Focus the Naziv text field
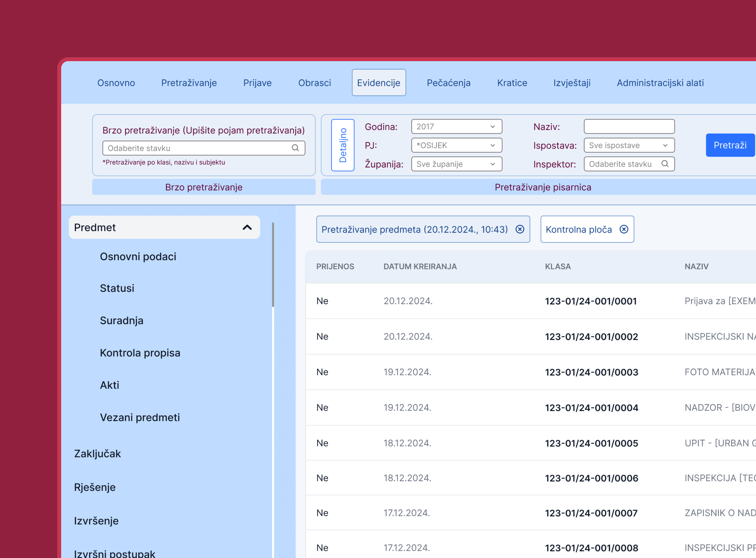This screenshot has width=756, height=558. tap(629, 127)
